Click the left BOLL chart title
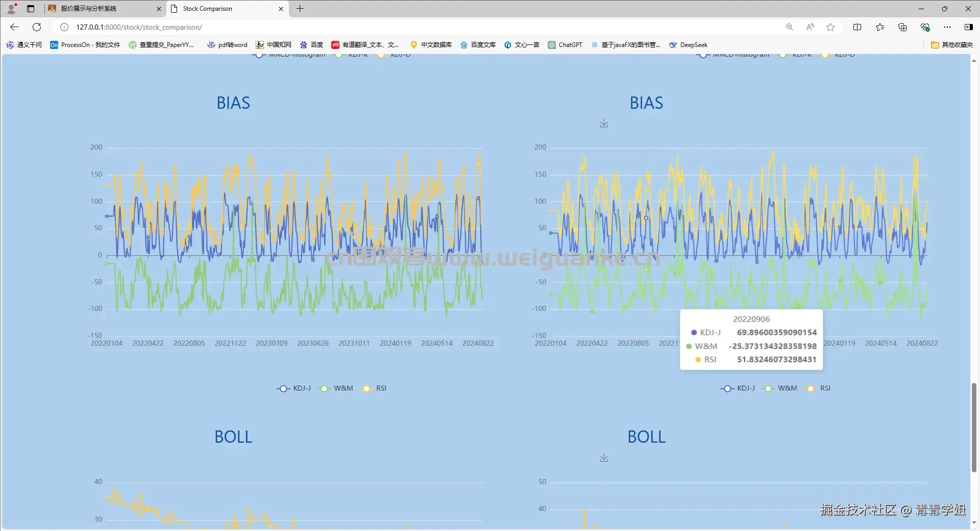Screen dimensions: 980x531 (233, 437)
